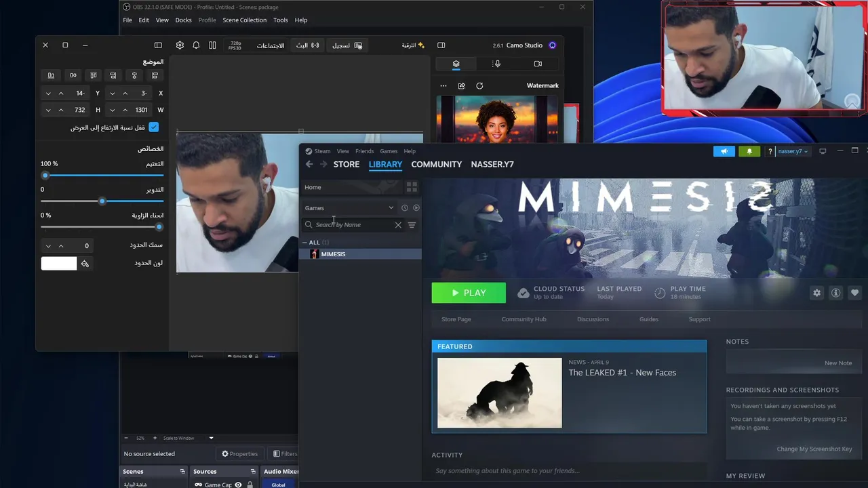Click Steam ready-to-play filter icon

[x=416, y=208]
